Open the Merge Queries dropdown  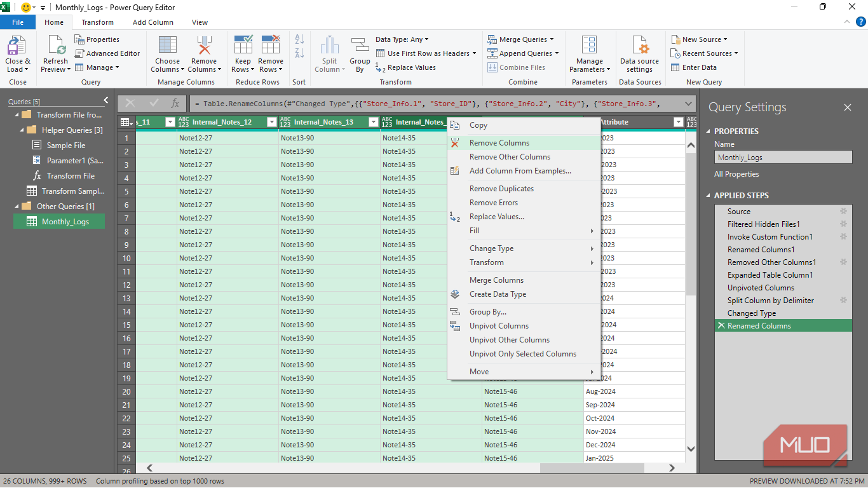[520, 39]
